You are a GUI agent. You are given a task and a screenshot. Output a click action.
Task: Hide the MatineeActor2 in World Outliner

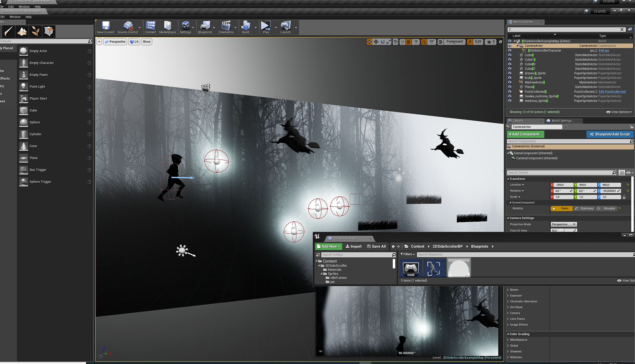510,83
